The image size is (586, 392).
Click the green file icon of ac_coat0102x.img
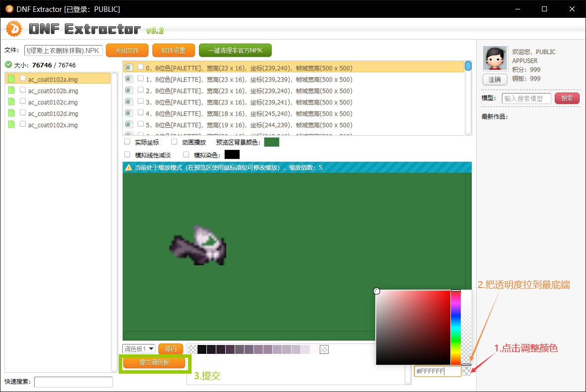click(x=11, y=124)
